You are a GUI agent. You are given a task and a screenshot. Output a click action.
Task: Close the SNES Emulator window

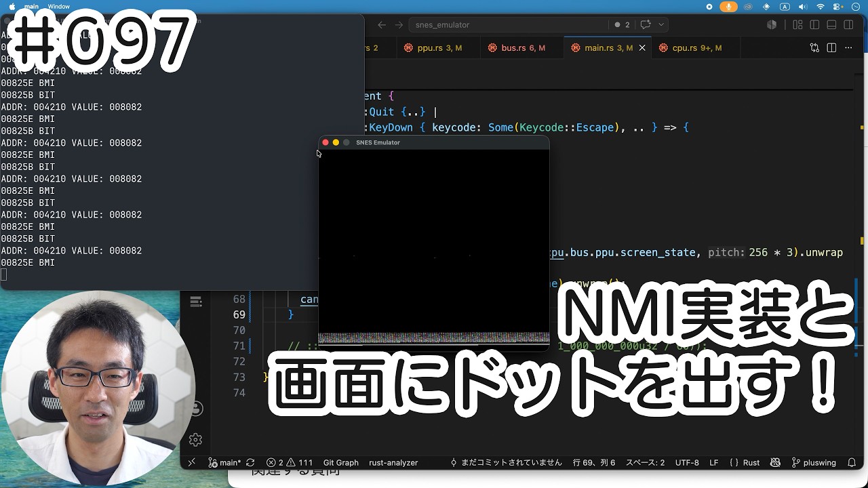pos(325,142)
